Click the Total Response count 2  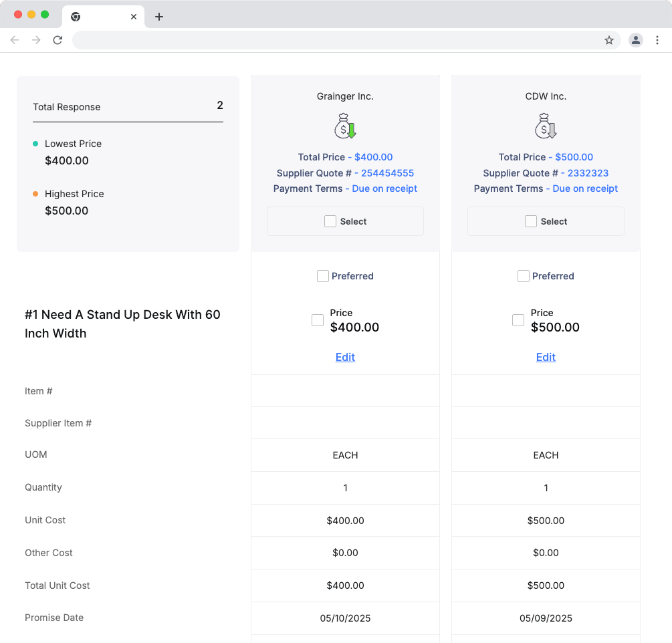[x=220, y=106]
